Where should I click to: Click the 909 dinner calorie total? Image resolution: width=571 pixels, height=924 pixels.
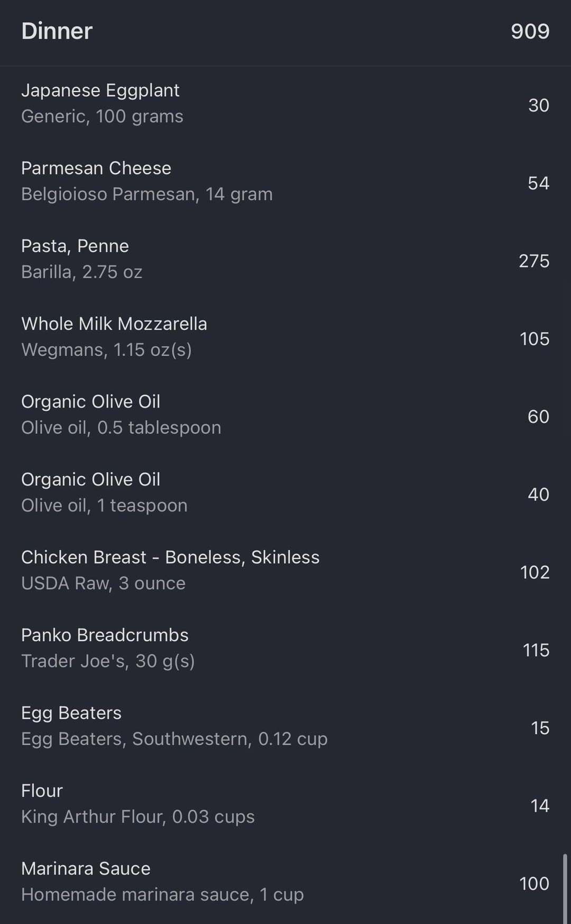pyautogui.click(x=530, y=31)
